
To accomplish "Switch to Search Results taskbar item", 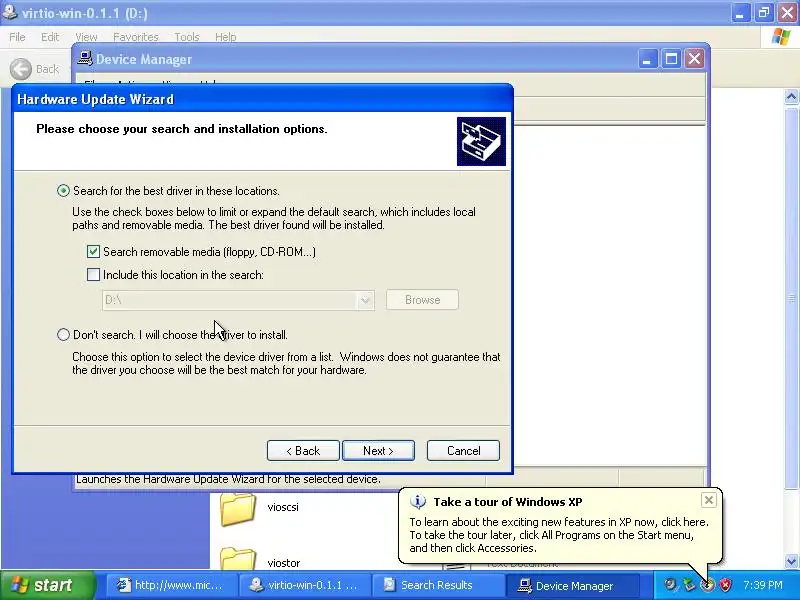I will [x=437, y=585].
